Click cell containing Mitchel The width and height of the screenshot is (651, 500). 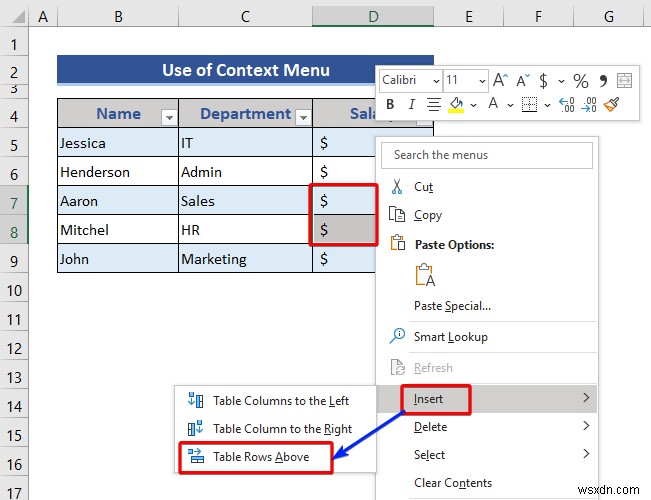(x=118, y=230)
